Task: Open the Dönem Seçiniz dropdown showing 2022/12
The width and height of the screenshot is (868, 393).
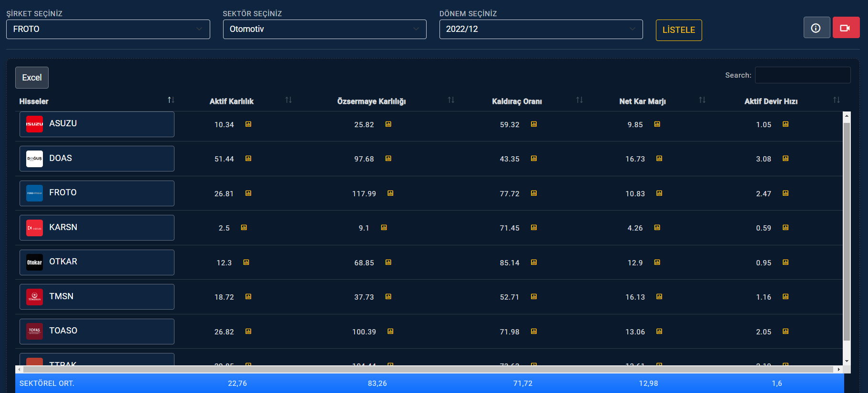Action: pyautogui.click(x=541, y=29)
